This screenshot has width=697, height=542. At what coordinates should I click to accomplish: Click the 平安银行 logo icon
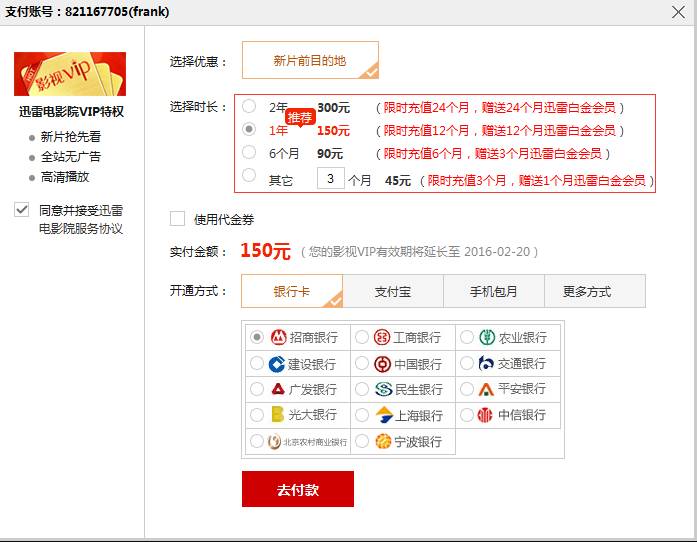(x=486, y=389)
